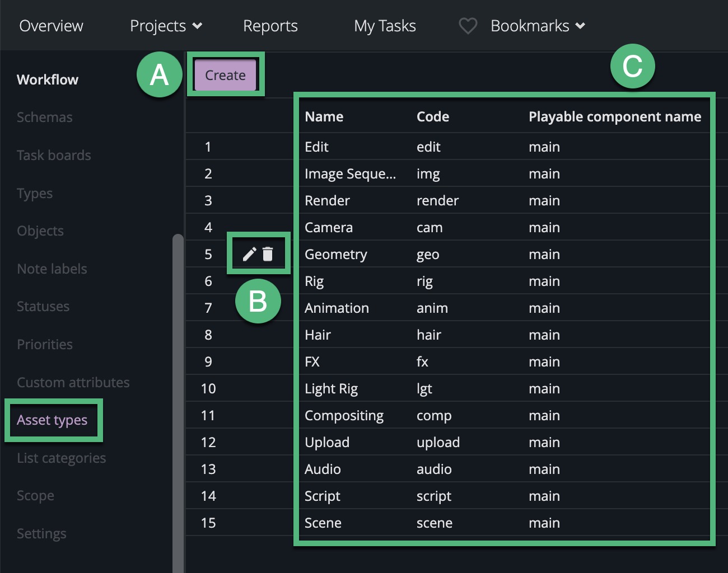This screenshot has width=728, height=573.
Task: Open My Tasks in the top navigation
Action: 385,26
